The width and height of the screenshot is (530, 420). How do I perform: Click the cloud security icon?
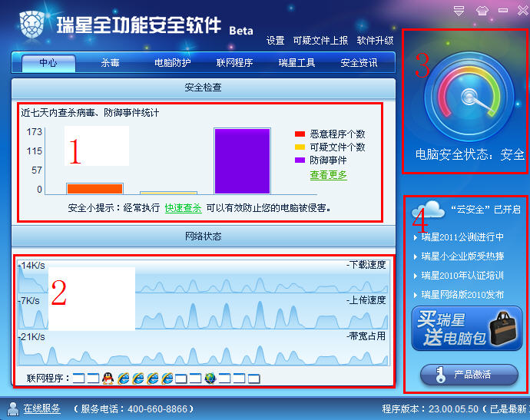[x=428, y=209]
